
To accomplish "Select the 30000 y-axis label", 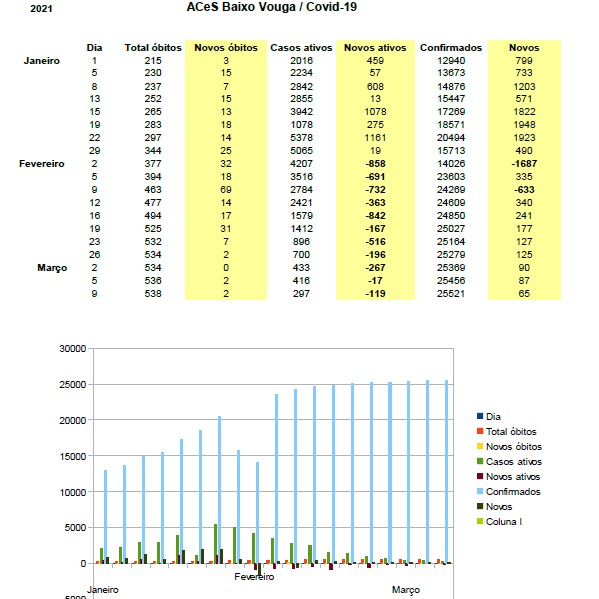I will [73, 348].
